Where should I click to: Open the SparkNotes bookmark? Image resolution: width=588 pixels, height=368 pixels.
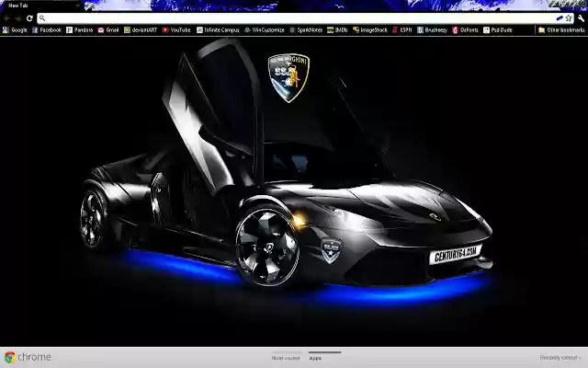pyautogui.click(x=306, y=30)
